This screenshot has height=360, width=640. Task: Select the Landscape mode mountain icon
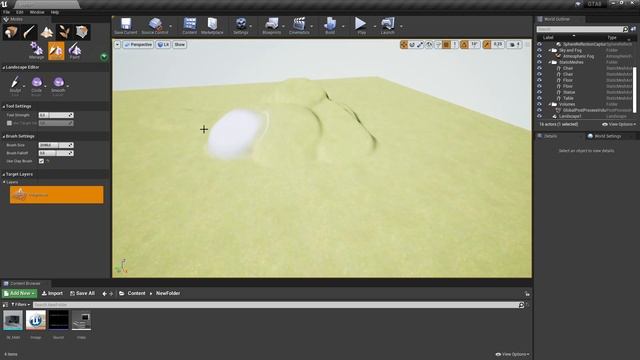pos(47,32)
